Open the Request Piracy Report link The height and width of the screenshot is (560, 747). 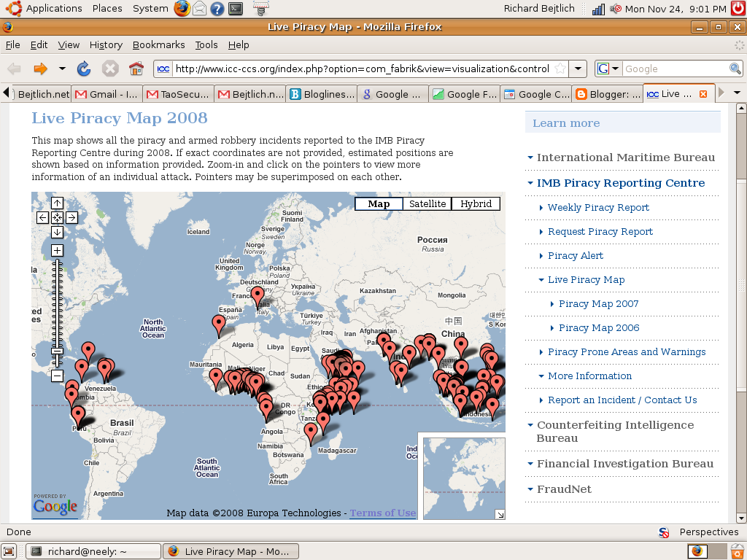coord(600,232)
